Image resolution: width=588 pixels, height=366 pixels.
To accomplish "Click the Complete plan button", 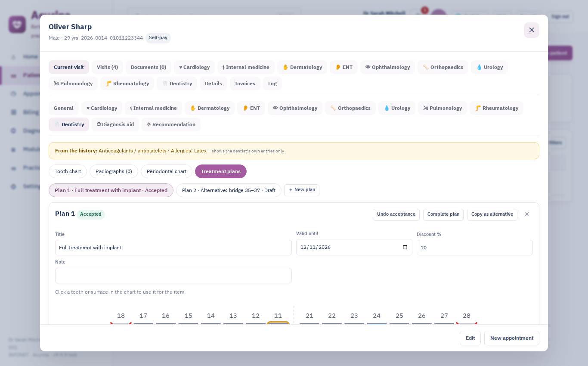I will coord(443,214).
